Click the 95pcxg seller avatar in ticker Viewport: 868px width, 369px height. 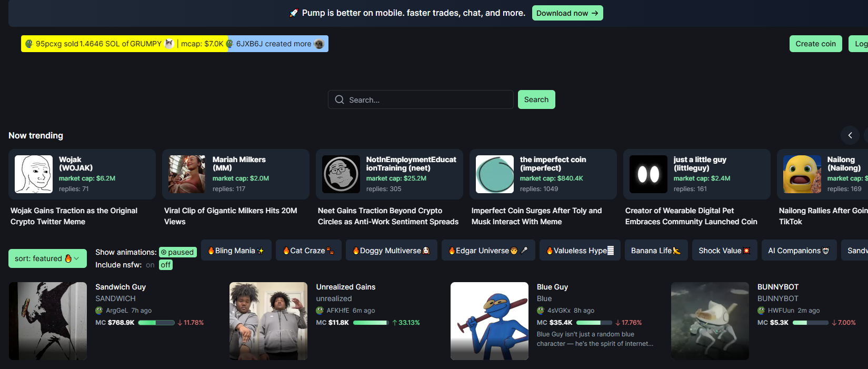[x=29, y=44]
